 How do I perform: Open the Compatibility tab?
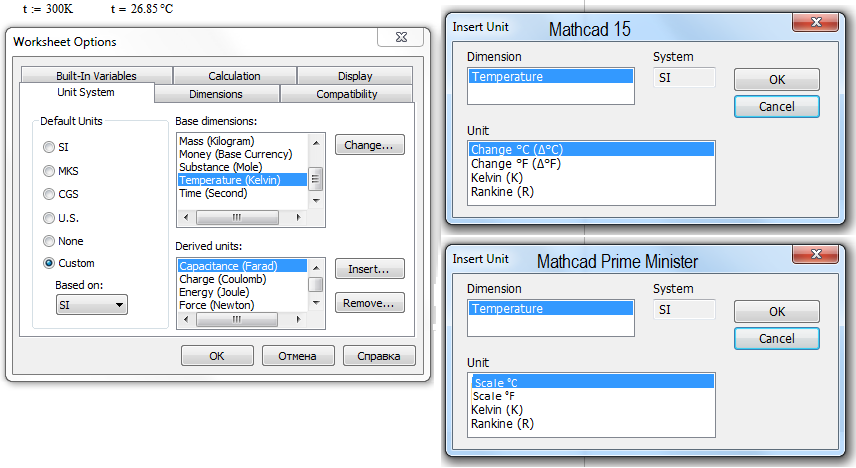point(347,93)
